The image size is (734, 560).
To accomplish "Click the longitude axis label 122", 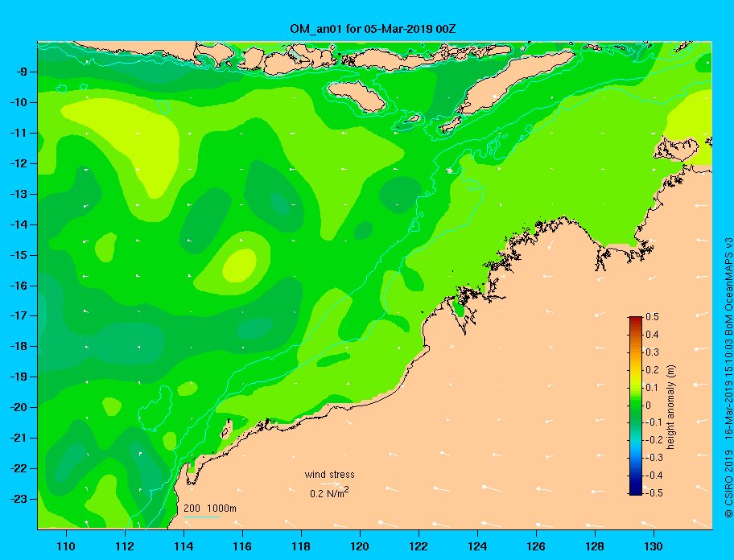I will (x=419, y=546).
